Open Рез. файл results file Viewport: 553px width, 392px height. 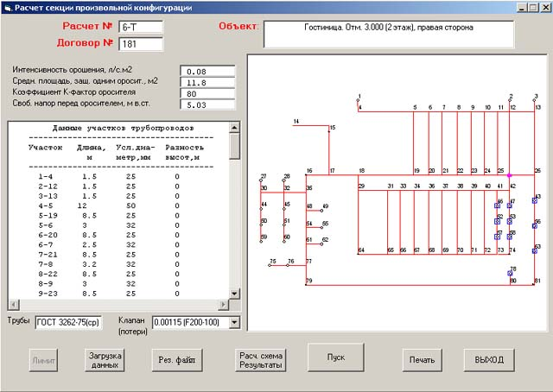click(x=176, y=359)
